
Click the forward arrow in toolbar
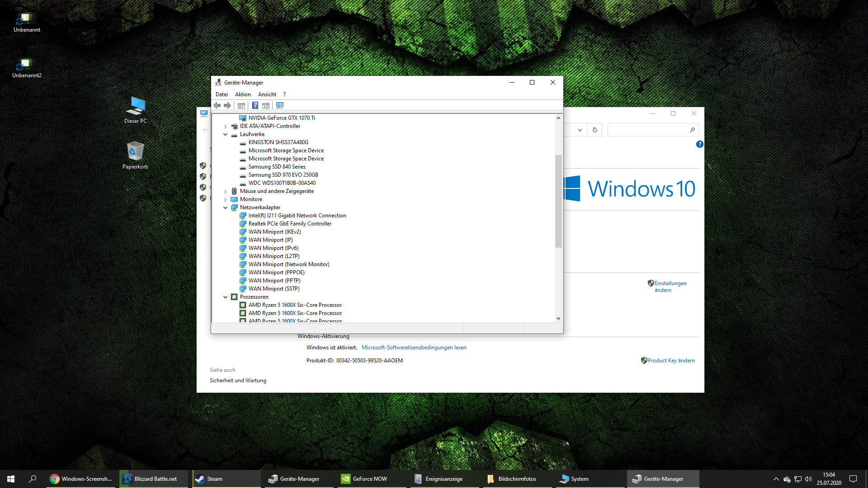227,105
